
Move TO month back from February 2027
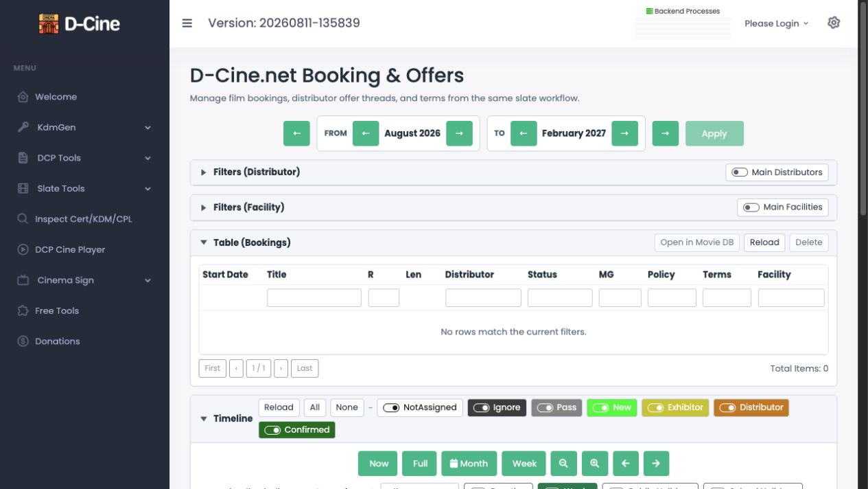click(x=523, y=133)
